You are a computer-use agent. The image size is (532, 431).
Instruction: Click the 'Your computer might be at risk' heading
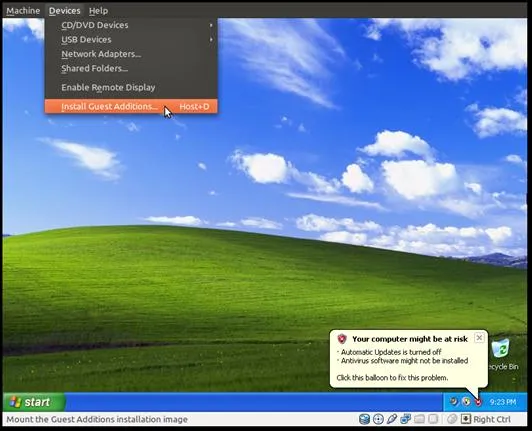[410, 339]
